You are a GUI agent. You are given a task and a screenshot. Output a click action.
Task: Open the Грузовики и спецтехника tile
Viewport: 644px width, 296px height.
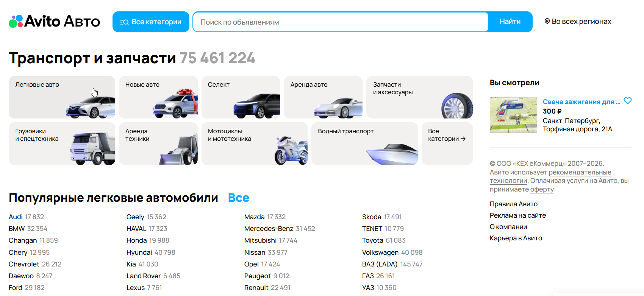pyautogui.click(x=62, y=143)
